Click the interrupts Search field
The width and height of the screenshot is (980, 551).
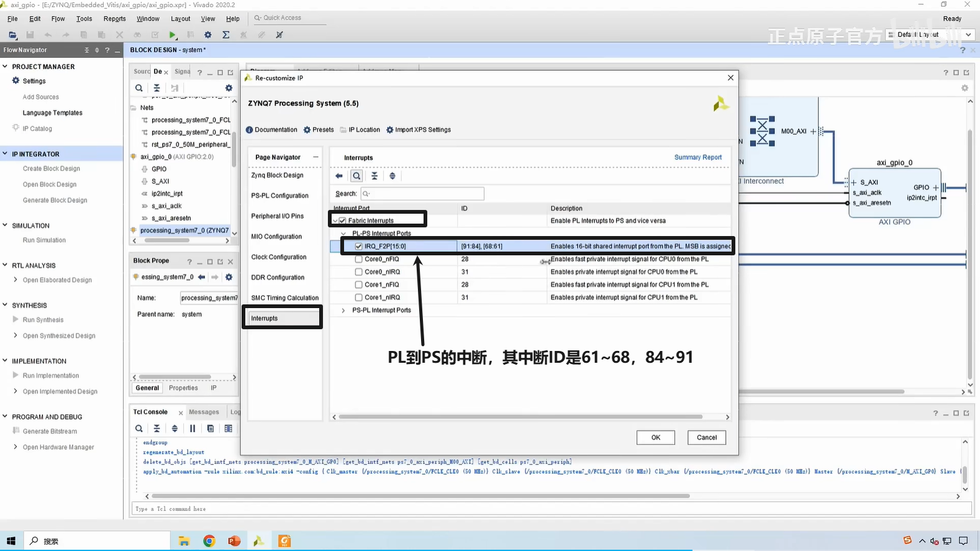pos(422,194)
